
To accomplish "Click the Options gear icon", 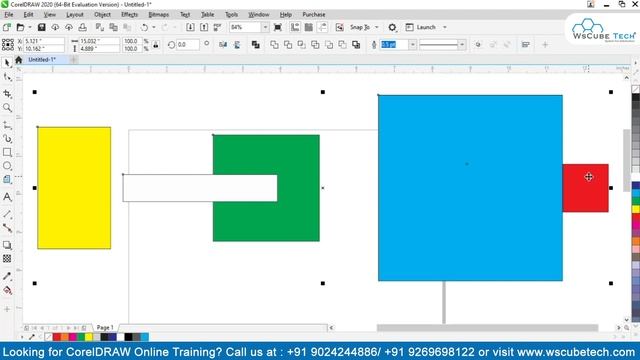I will (x=392, y=27).
